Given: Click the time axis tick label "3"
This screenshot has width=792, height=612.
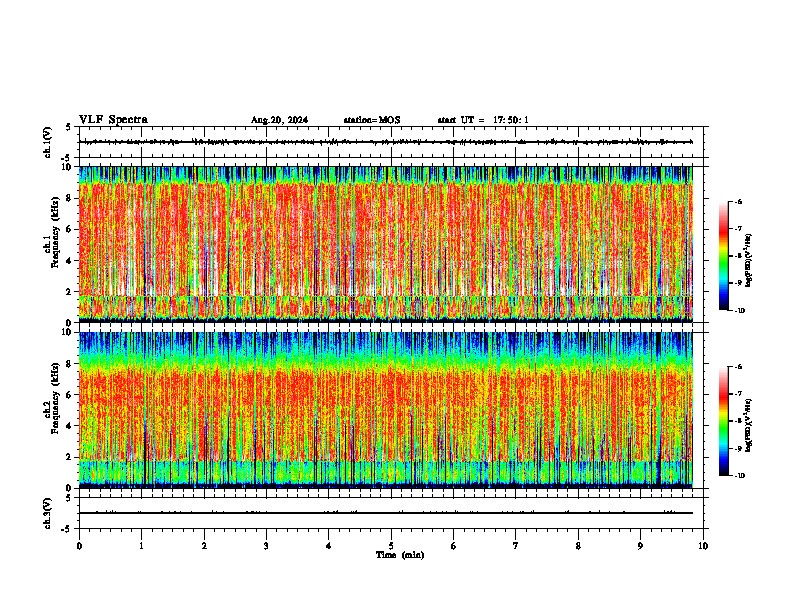Looking at the screenshot, I should click(x=266, y=546).
